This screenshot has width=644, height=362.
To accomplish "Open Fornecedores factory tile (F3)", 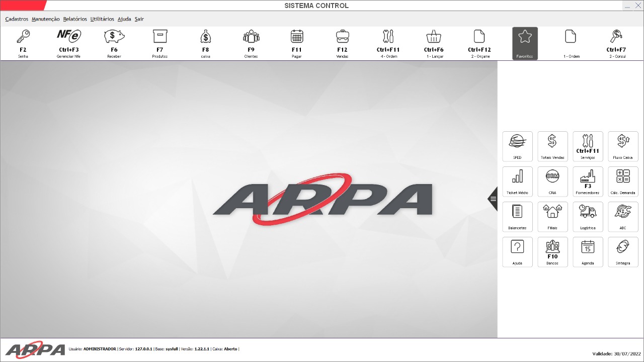I will 588,182.
